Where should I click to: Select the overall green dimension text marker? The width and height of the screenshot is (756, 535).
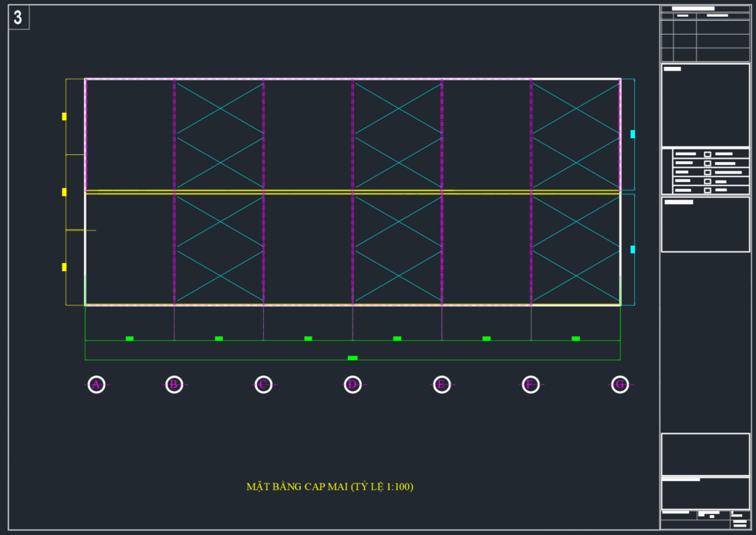coord(353,358)
